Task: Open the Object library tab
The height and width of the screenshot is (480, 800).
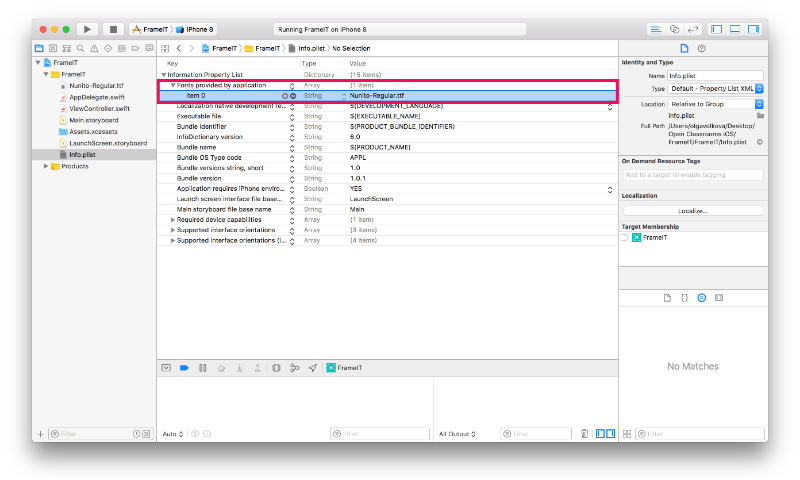Action: click(x=702, y=298)
